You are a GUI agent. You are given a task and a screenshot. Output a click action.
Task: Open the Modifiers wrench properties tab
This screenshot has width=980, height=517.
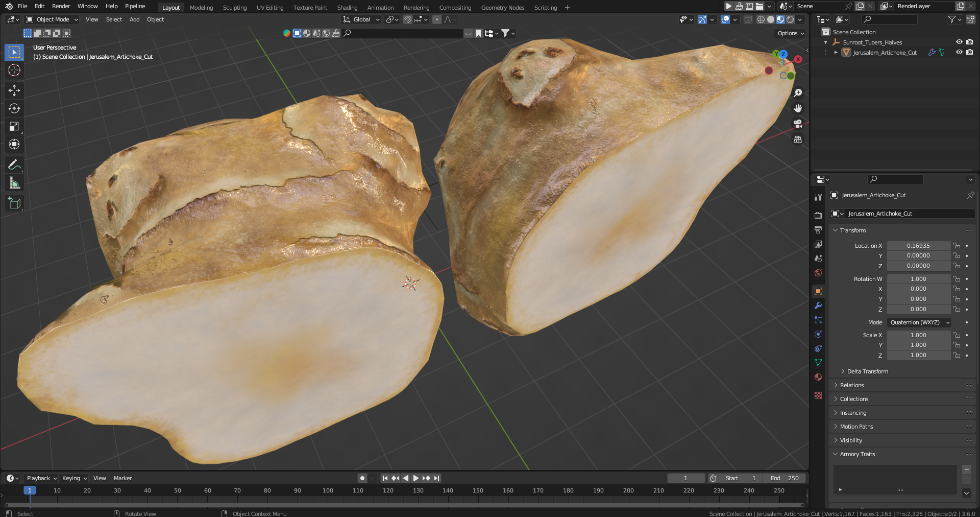(818, 306)
